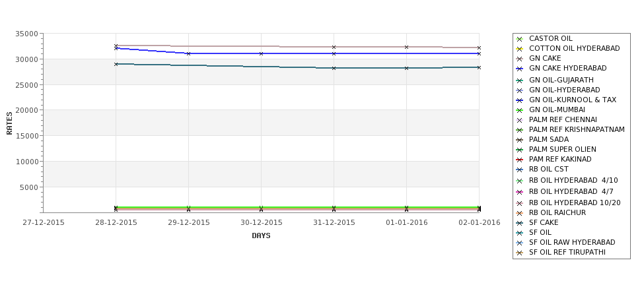
Task: Select the GN OIL-GUJARATH legend entry
Action: click(x=561, y=80)
